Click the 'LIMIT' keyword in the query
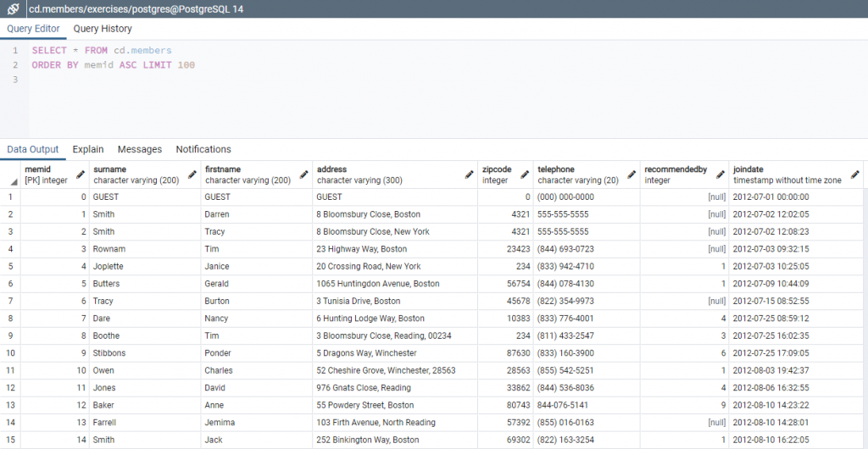 157,64
